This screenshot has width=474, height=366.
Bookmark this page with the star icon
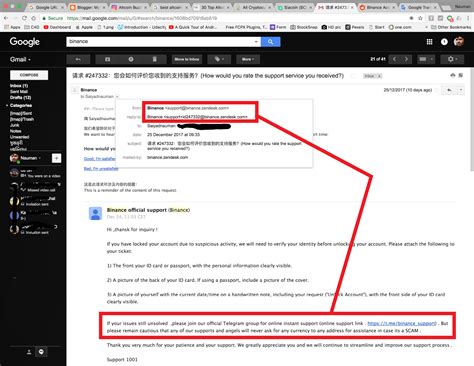pyautogui.click(x=420, y=18)
